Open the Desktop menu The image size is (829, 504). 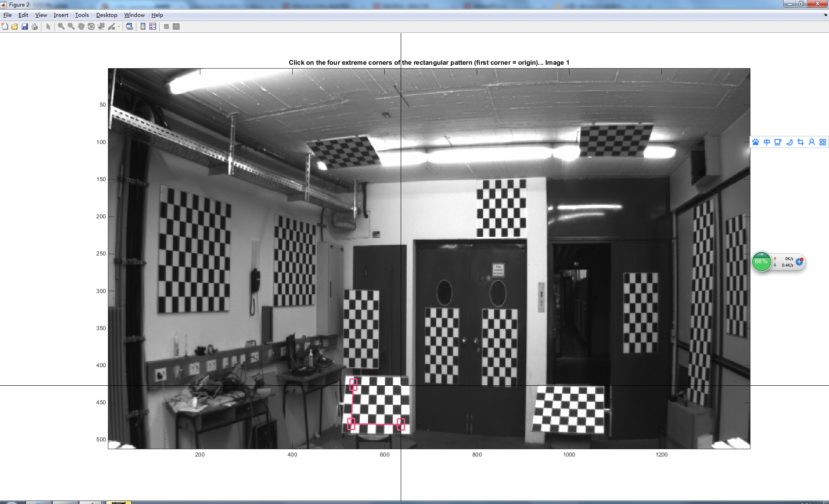(x=106, y=15)
